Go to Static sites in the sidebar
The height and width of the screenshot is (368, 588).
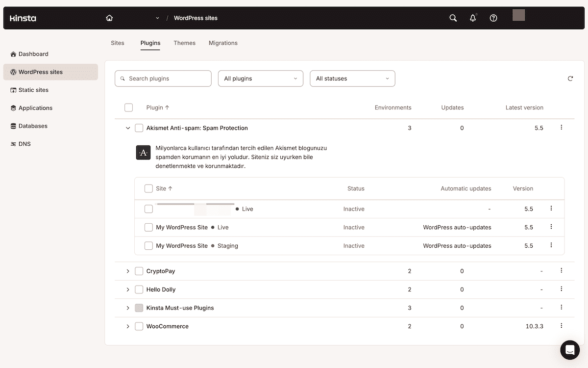[34, 90]
